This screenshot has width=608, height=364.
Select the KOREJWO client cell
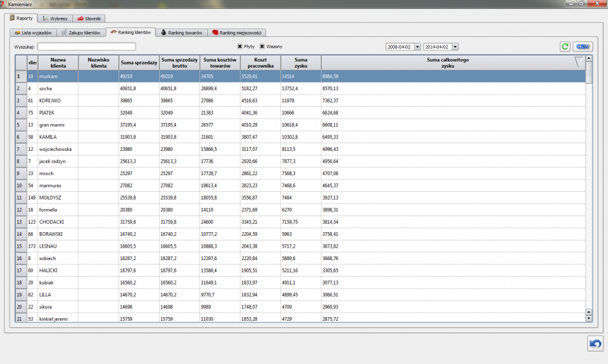tap(58, 100)
